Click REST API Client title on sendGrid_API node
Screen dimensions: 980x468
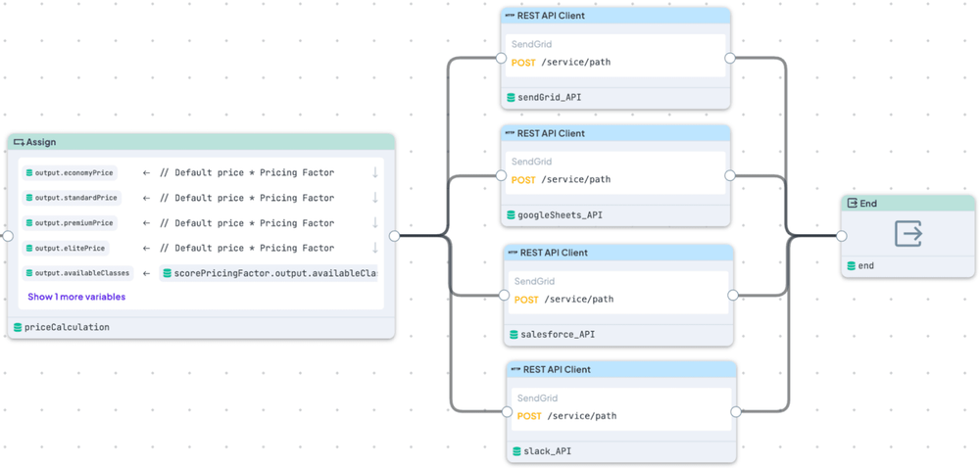point(551,17)
